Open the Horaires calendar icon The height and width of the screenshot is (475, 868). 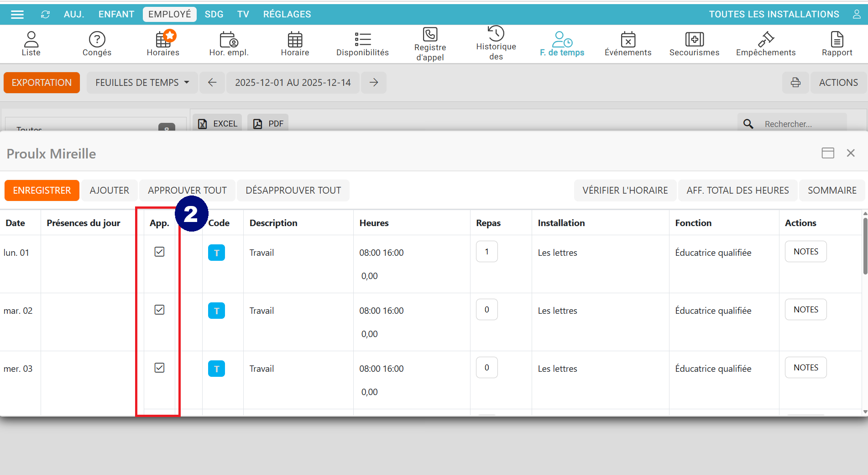pos(163,40)
